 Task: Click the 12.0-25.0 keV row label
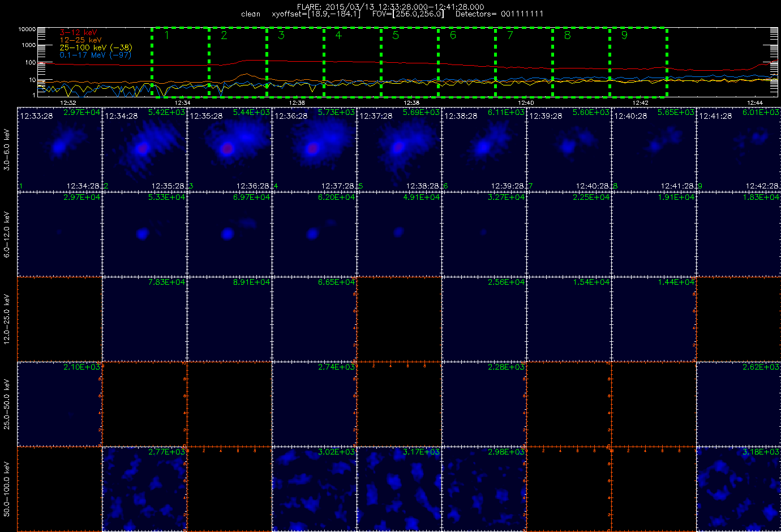click(x=7, y=319)
